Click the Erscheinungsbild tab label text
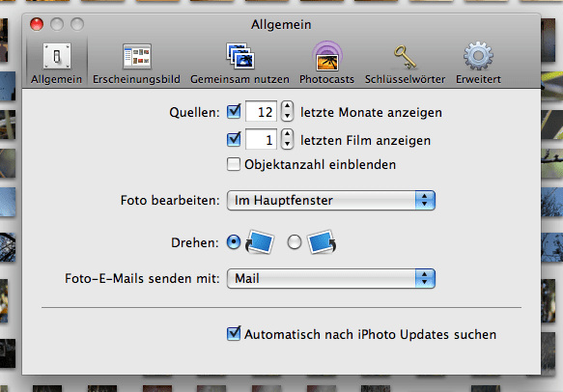The image size is (563, 392). point(136,79)
